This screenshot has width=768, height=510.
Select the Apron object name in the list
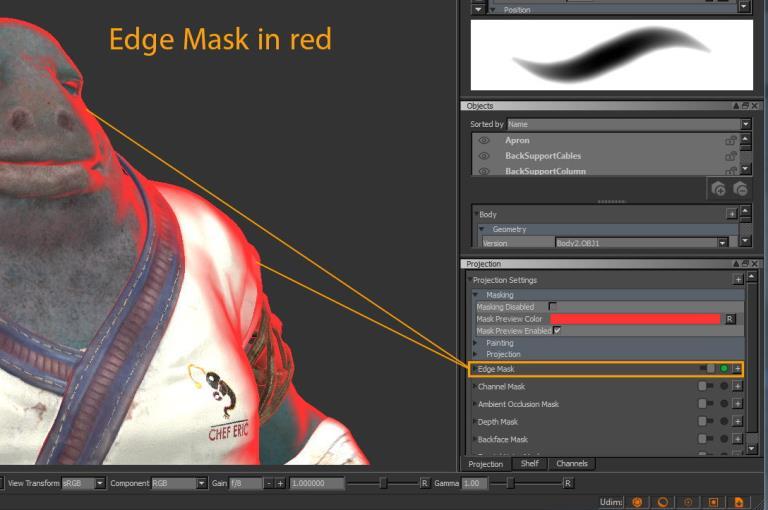pyautogui.click(x=517, y=141)
